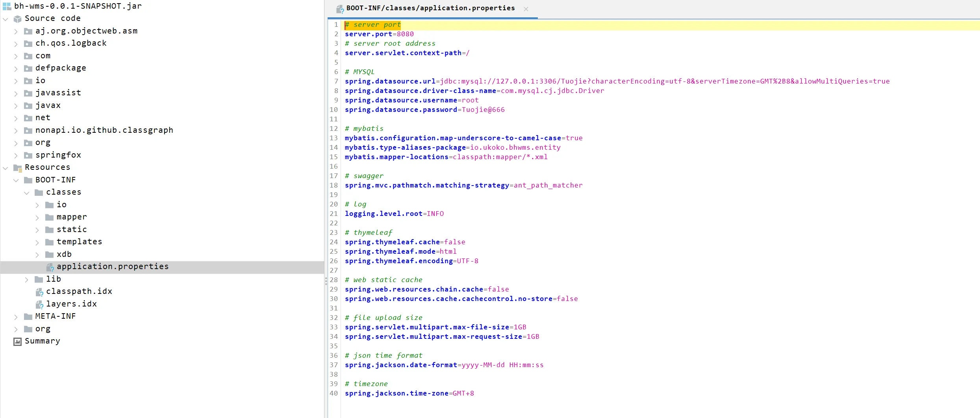Select the BOOT-INF/classes/application.properties tab

[x=430, y=8]
